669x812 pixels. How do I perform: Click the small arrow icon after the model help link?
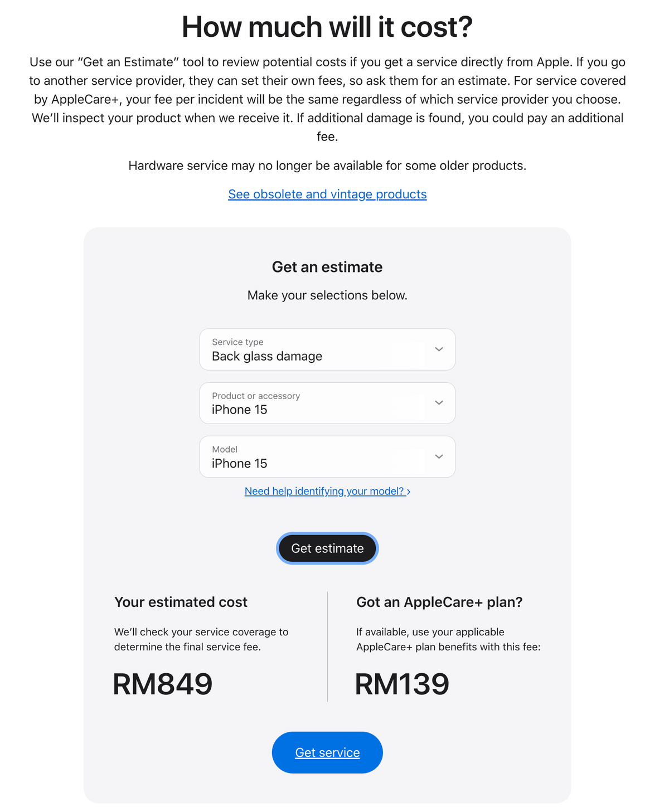pyautogui.click(x=409, y=492)
